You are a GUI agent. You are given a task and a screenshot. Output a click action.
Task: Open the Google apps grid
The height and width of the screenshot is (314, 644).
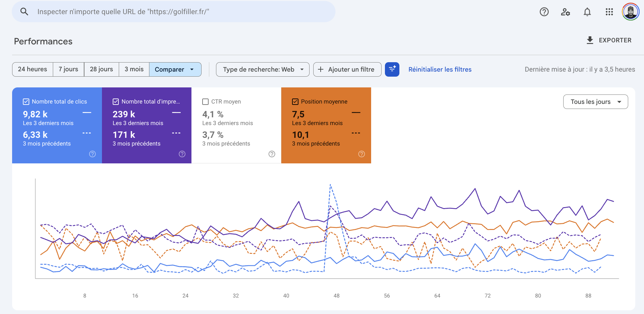(609, 12)
